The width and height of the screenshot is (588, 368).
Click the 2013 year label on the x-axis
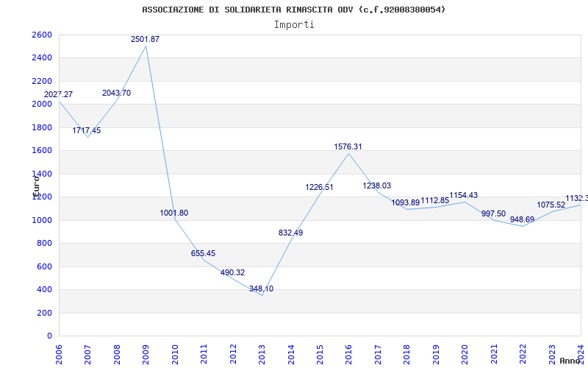(262, 355)
